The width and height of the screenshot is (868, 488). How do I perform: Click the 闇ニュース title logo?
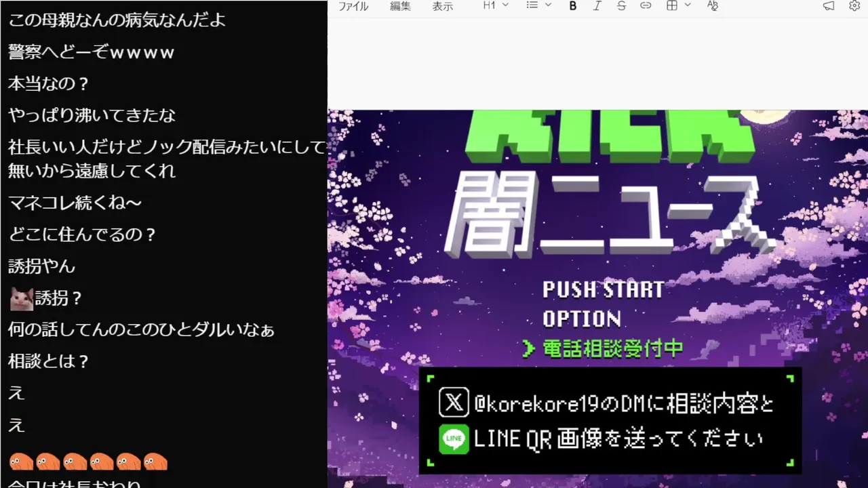point(609,214)
